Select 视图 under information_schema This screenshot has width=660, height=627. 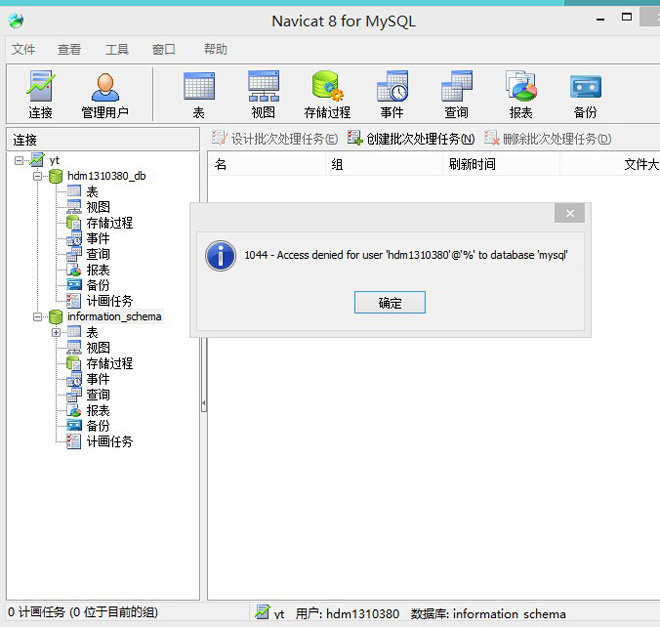98,348
